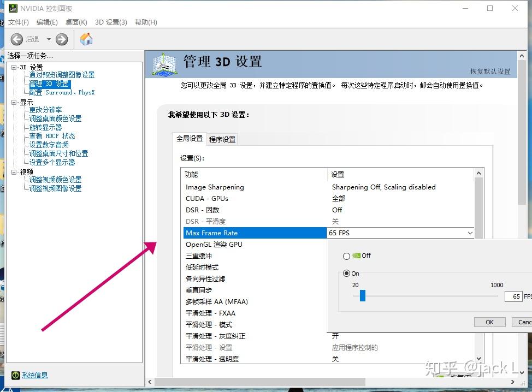Image resolution: width=532 pixels, height=392 pixels.
Task: Click the Sharpening Off, Scaling disabled value
Action: [384, 187]
